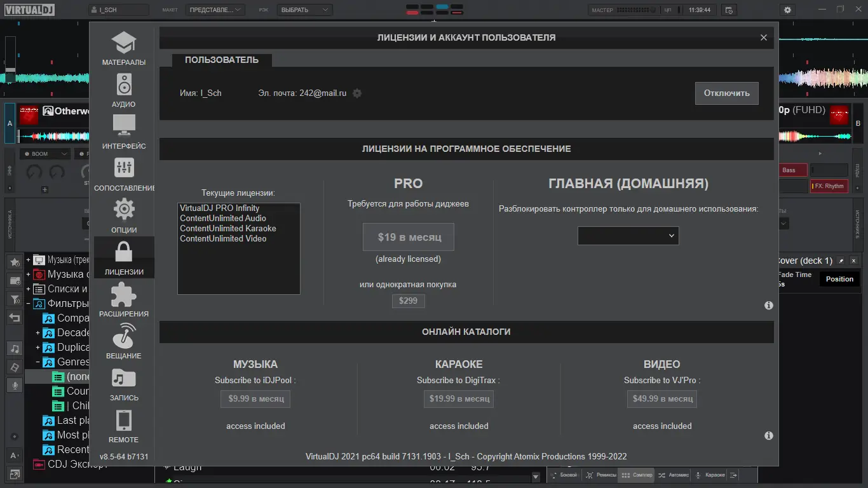Click the add filter folder icon in browser sidebar

coord(15,299)
